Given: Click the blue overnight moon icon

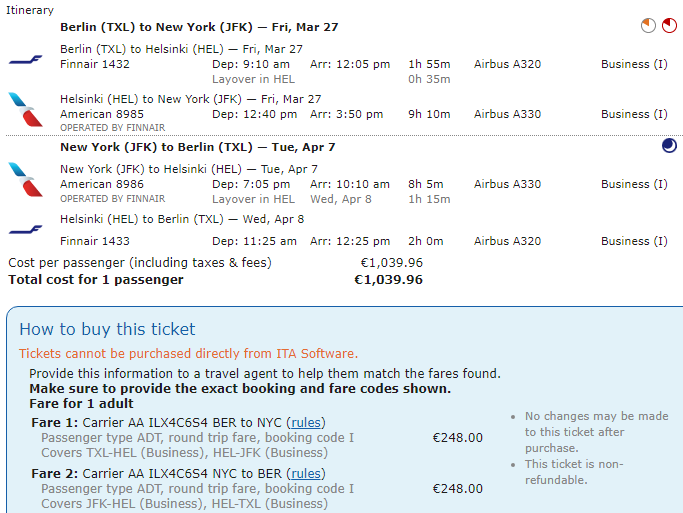Looking at the screenshot, I should [x=669, y=147].
